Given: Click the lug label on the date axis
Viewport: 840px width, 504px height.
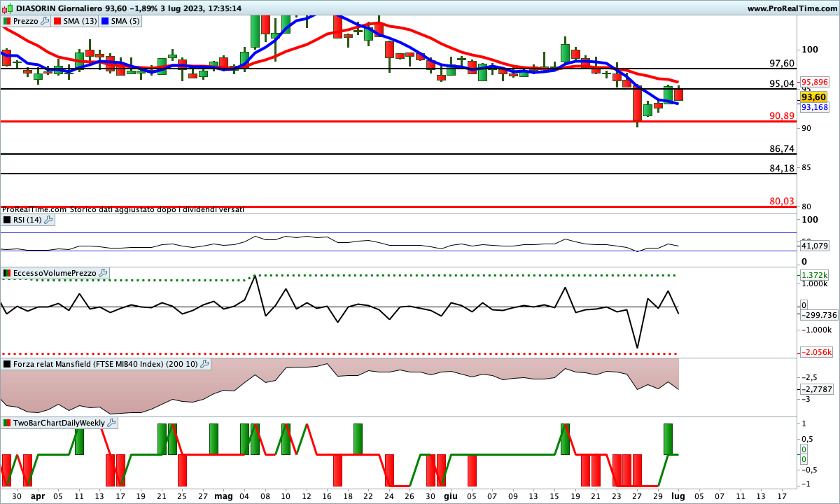Looking at the screenshot, I should click(x=678, y=496).
